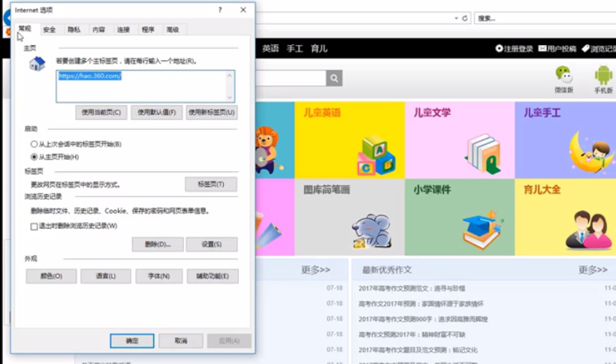This screenshot has width=616, height=364.
Task: Select 从主页开始(H) radio option
Action: [55, 157]
